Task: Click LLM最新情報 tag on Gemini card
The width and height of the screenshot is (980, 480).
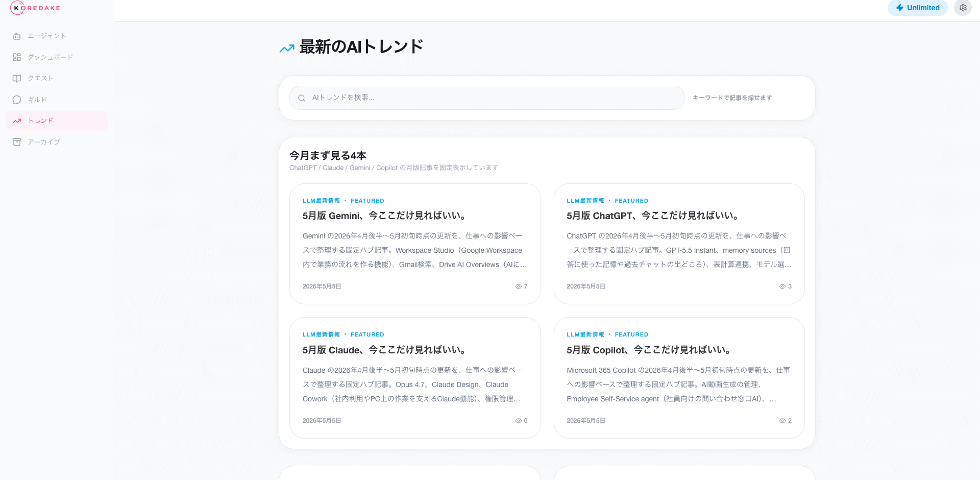Action: pyautogui.click(x=321, y=201)
